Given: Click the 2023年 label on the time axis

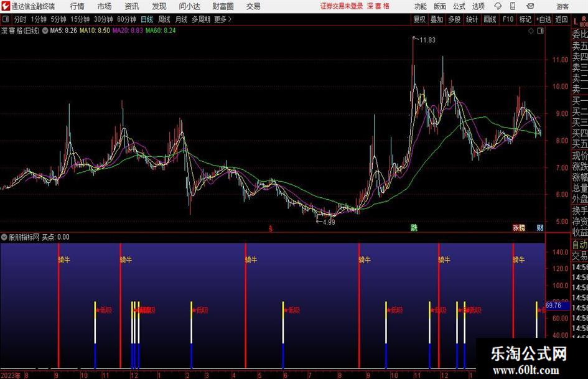Looking at the screenshot, I should (x=11, y=375).
